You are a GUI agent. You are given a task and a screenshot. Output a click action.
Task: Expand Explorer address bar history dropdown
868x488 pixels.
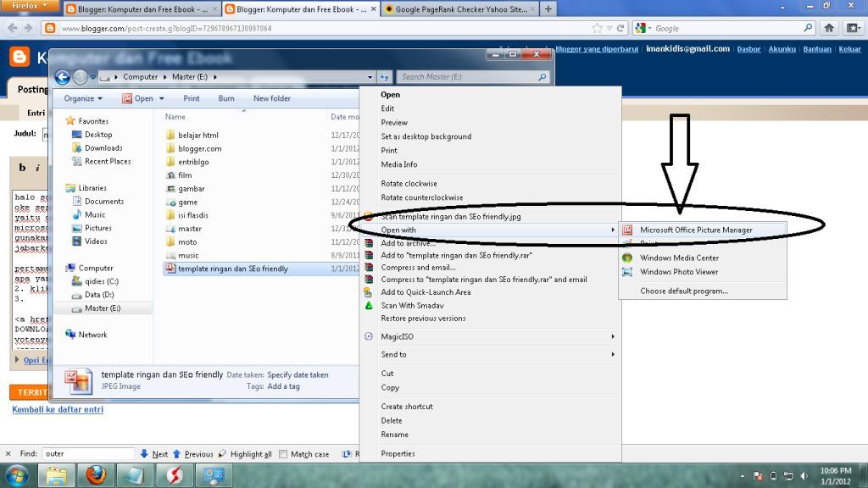click(370, 77)
